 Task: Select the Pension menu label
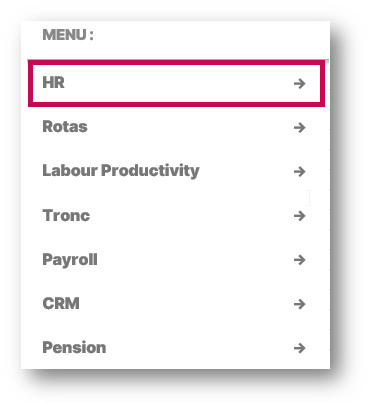pos(74,347)
